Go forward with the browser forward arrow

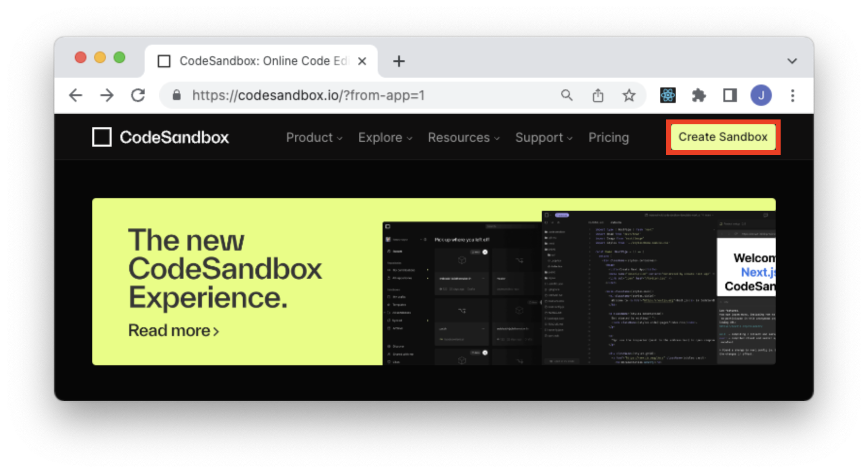pos(107,95)
